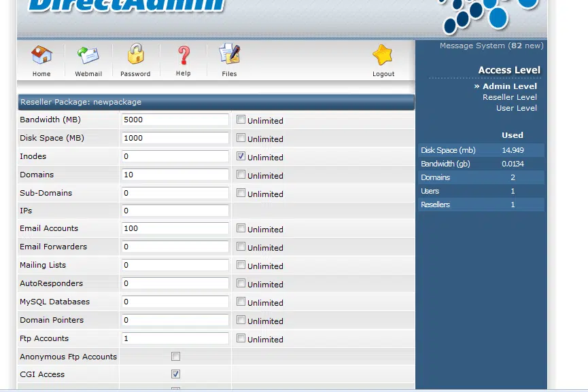Viewport: 588px width, 392px height.
Task: Enable Unlimited for Sub-Domains
Action: [241, 193]
